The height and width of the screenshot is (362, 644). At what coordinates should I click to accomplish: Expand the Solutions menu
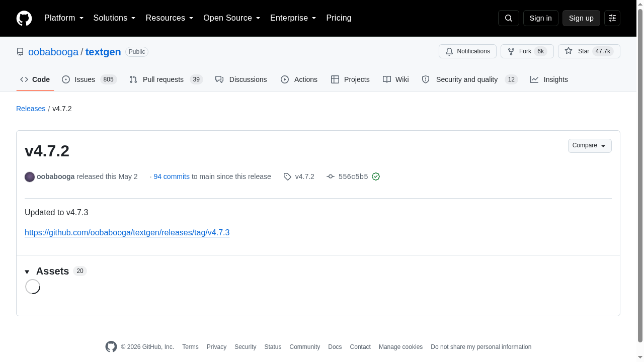[115, 18]
